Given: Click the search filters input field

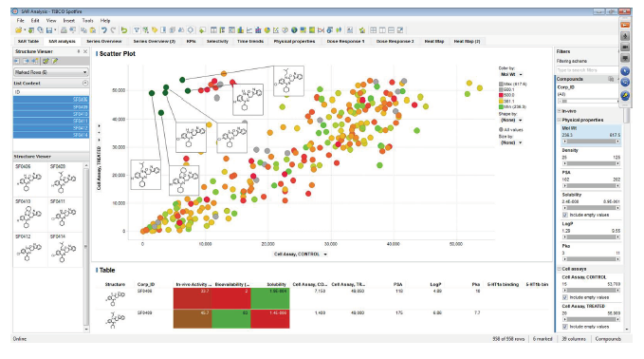Looking at the screenshot, I should tap(586, 70).
